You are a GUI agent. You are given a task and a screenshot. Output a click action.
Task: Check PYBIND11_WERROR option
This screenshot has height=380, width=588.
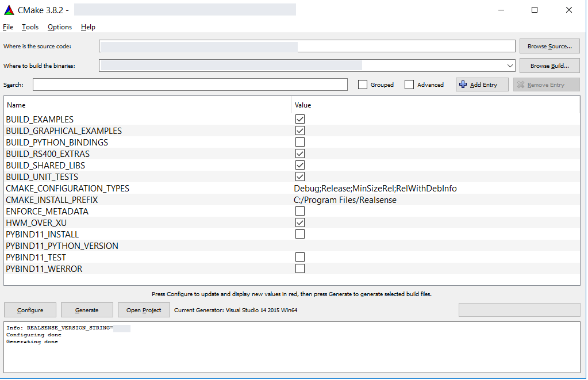[300, 268]
